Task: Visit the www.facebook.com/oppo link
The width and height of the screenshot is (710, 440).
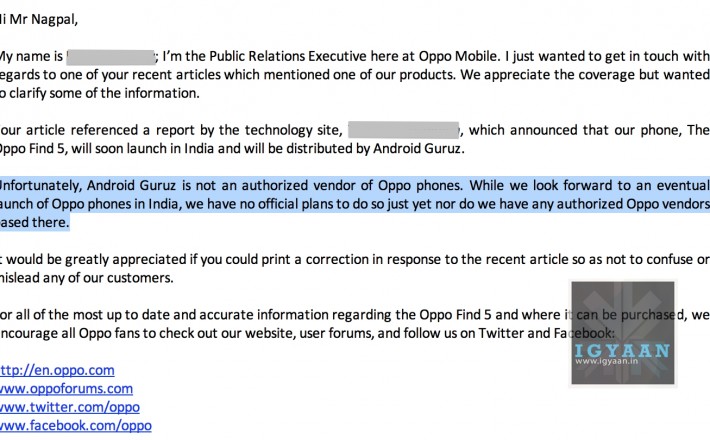Action: click(76, 425)
